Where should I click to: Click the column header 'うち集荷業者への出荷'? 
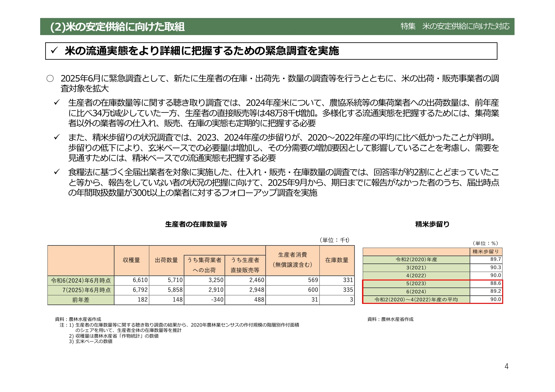[204, 265]
